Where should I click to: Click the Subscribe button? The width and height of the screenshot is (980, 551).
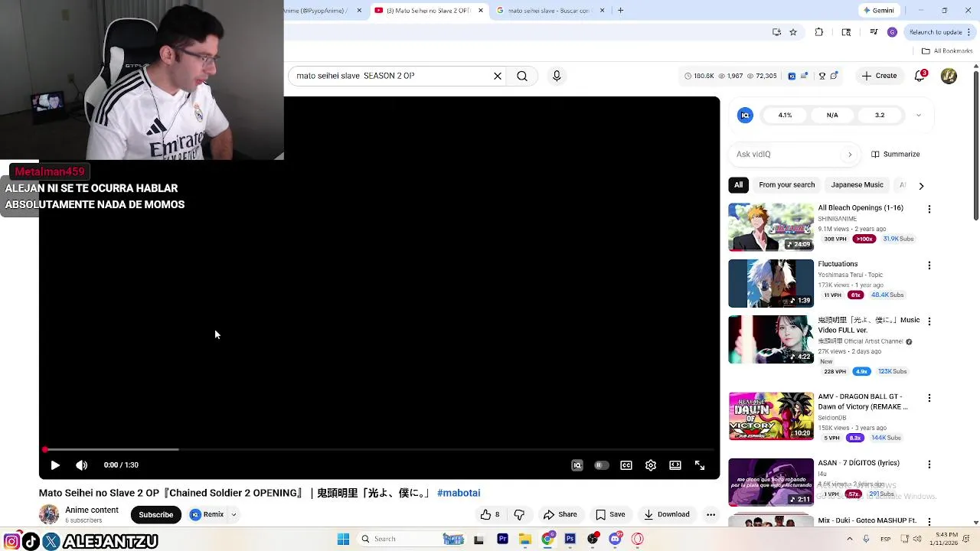(156, 514)
